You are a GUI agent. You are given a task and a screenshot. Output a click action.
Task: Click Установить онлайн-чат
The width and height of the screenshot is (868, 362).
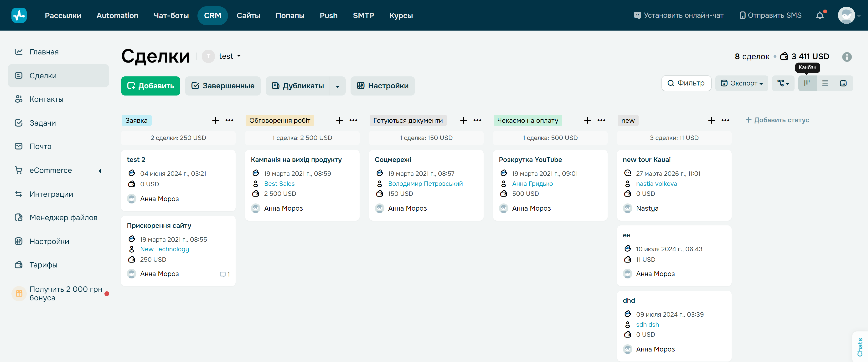pos(678,15)
